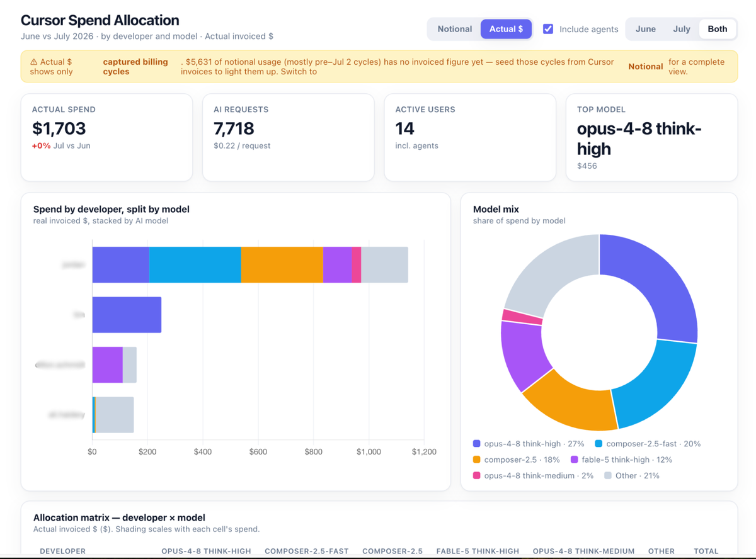Viewport: 756px width, 559px height.
Task: Show July period only
Action: [x=682, y=29]
